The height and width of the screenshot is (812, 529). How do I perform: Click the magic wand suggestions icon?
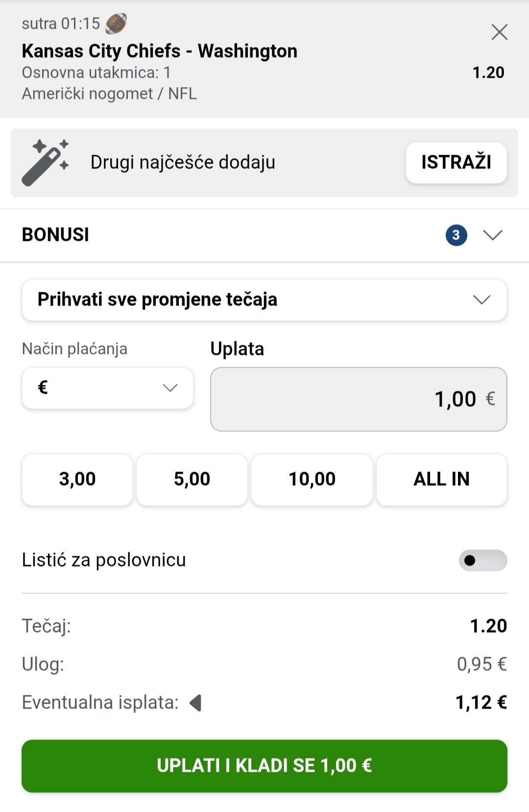click(45, 163)
